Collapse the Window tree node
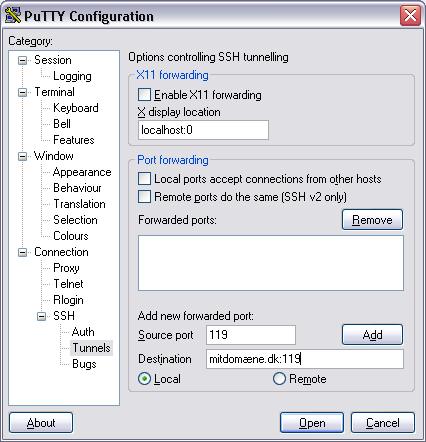The width and height of the screenshot is (426, 442). [22, 156]
